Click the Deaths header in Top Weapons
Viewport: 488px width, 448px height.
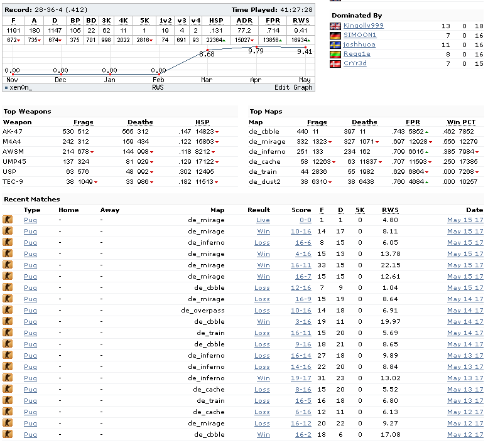[x=140, y=122]
